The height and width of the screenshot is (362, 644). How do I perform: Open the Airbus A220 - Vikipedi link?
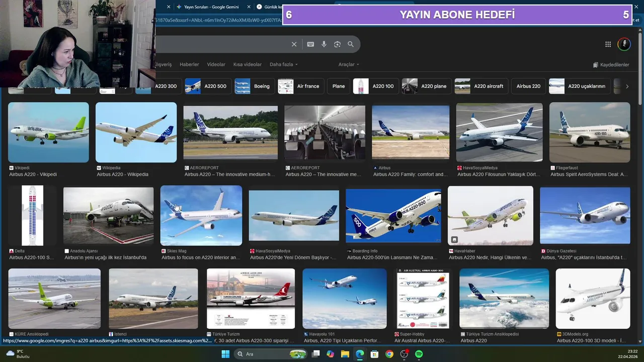point(33,174)
